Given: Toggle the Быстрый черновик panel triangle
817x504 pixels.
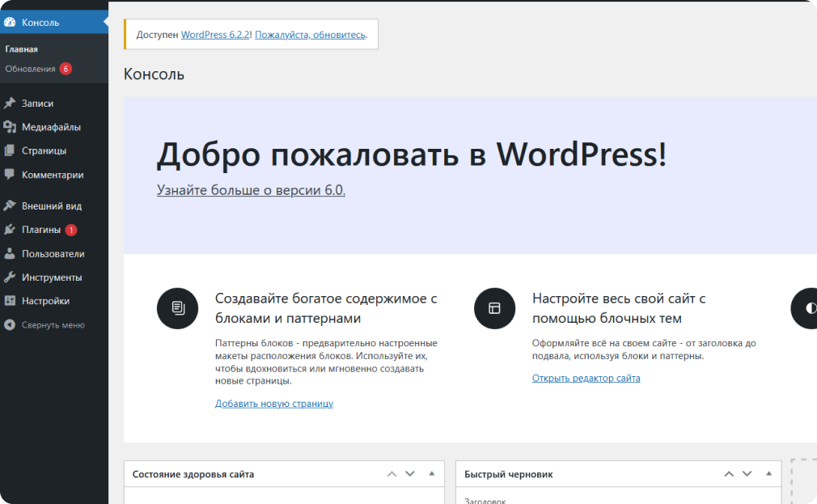Looking at the screenshot, I should click(x=768, y=473).
